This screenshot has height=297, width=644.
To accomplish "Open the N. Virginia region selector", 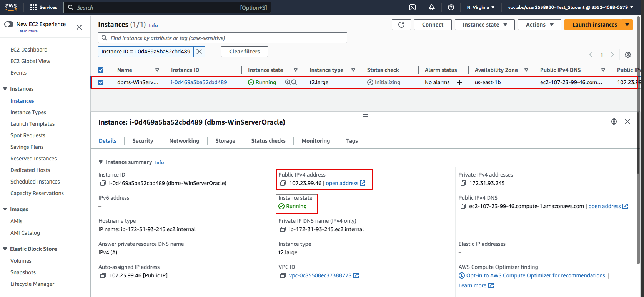I will [481, 7].
